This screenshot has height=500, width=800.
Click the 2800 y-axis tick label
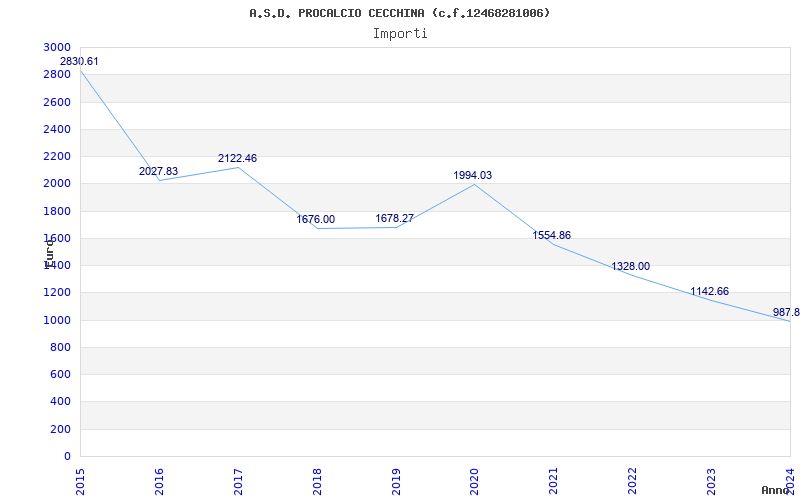click(57, 75)
